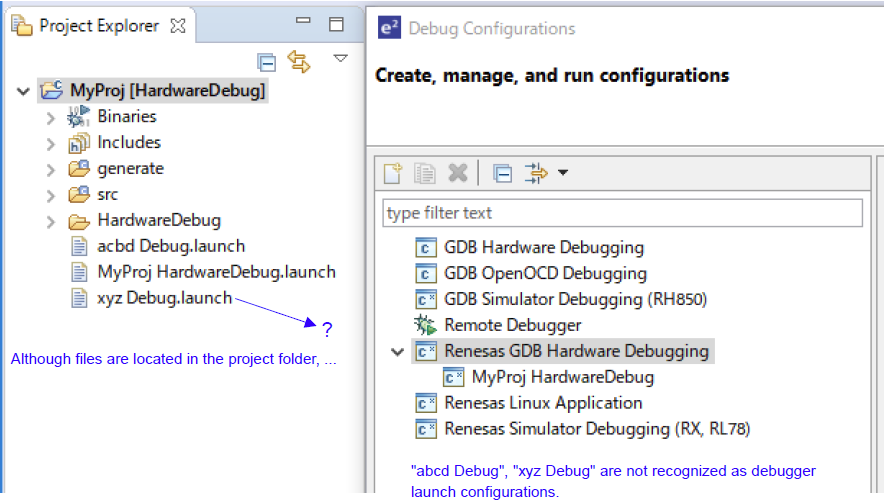Select MyProj HardwareDebug launch configuration
The width and height of the screenshot is (886, 503).
pos(562,378)
